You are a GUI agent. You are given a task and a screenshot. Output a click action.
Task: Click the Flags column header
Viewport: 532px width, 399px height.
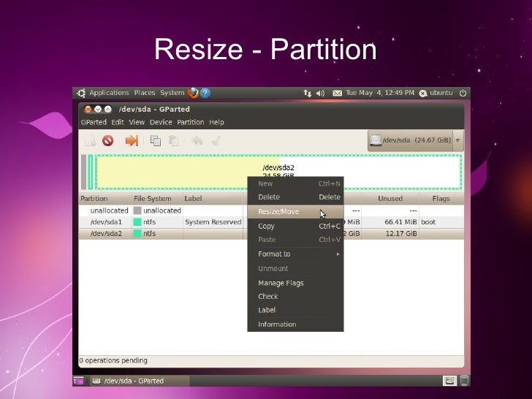tap(441, 199)
